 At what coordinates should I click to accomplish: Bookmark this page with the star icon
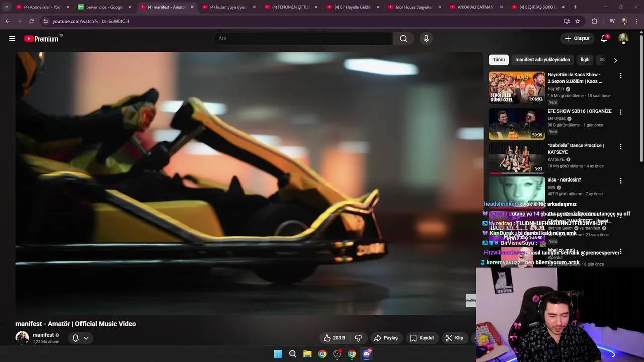click(578, 21)
